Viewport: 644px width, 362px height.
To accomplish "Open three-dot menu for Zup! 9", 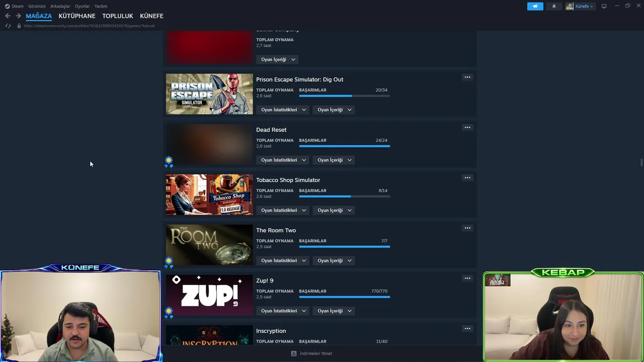I will [467, 279].
